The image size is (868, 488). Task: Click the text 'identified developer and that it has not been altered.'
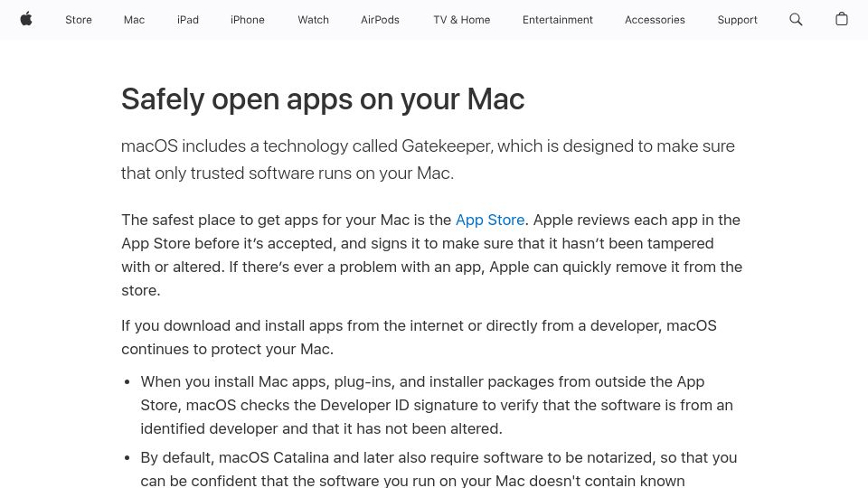321,428
